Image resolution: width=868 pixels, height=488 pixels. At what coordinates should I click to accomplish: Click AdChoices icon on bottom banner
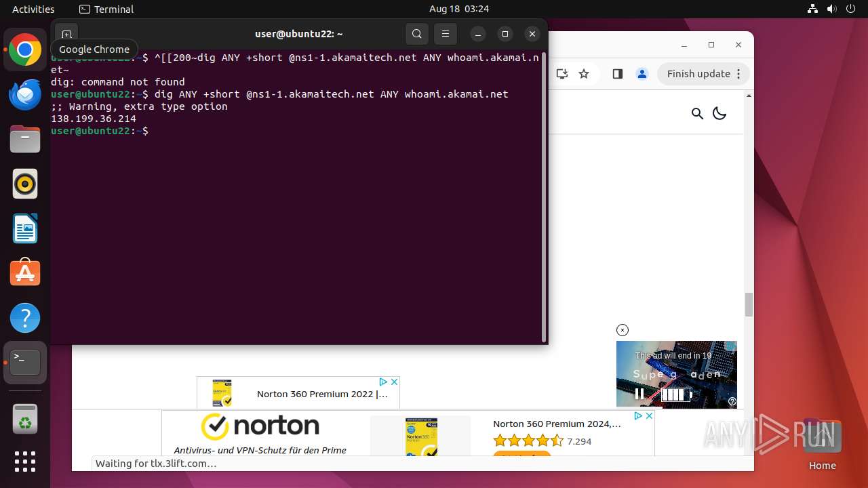tap(638, 416)
